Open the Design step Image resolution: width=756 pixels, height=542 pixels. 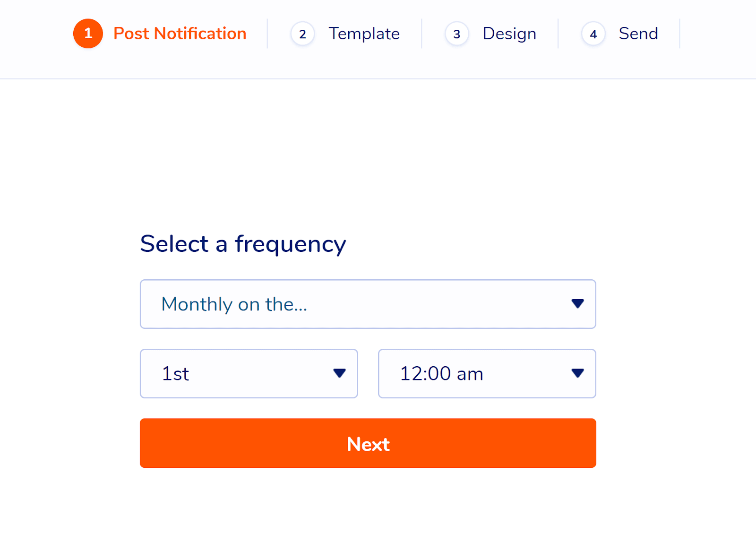tap(509, 34)
